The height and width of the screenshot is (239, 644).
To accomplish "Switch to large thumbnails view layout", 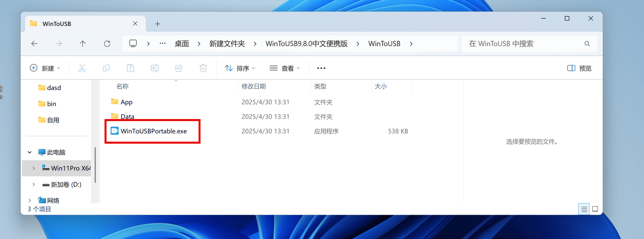I will [595, 209].
